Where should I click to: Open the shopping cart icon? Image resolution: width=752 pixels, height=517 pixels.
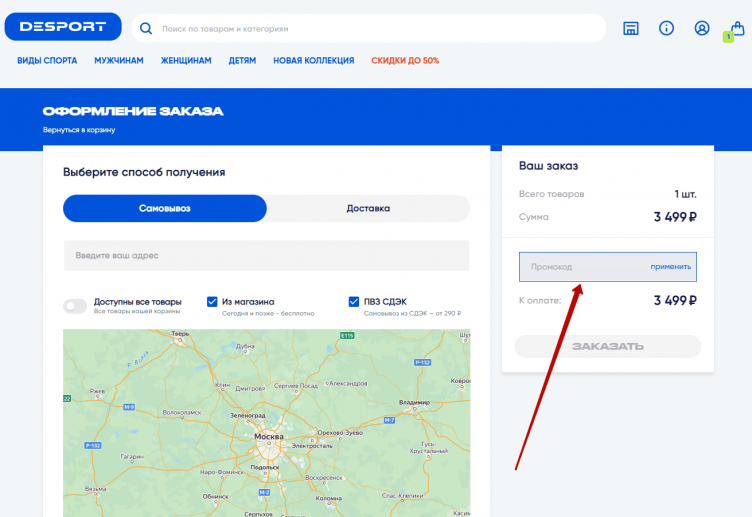click(x=737, y=29)
